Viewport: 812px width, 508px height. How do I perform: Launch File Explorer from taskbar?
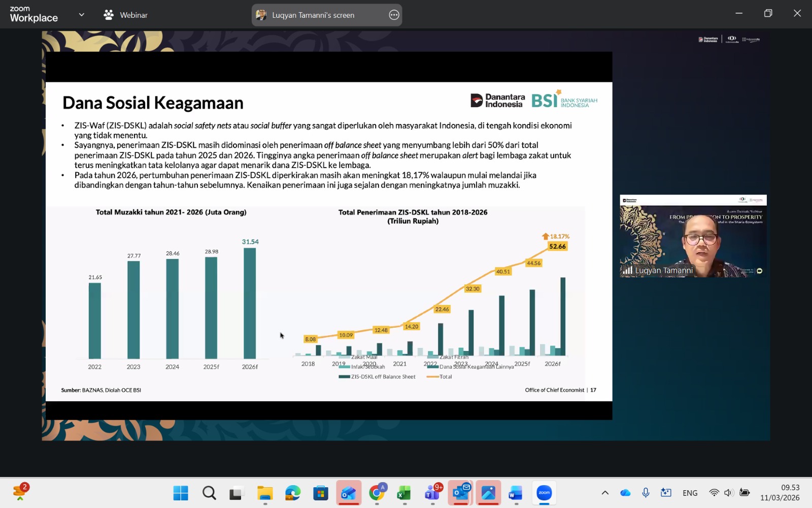coord(265,493)
